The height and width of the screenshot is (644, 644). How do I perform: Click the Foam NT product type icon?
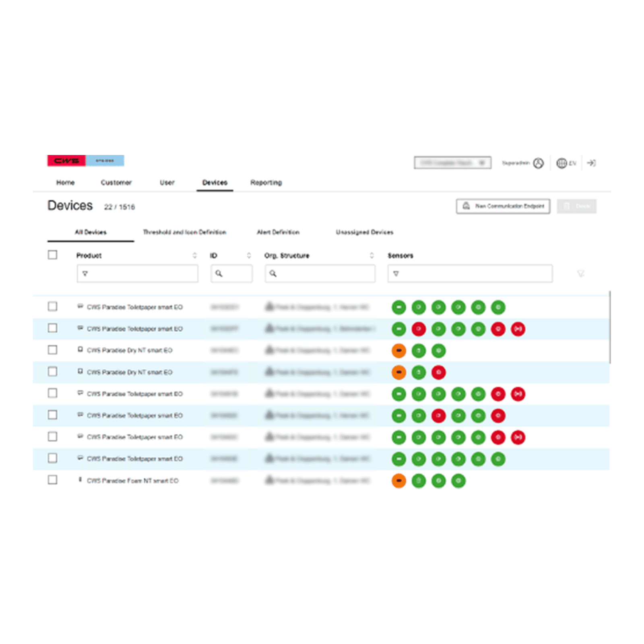click(80, 480)
